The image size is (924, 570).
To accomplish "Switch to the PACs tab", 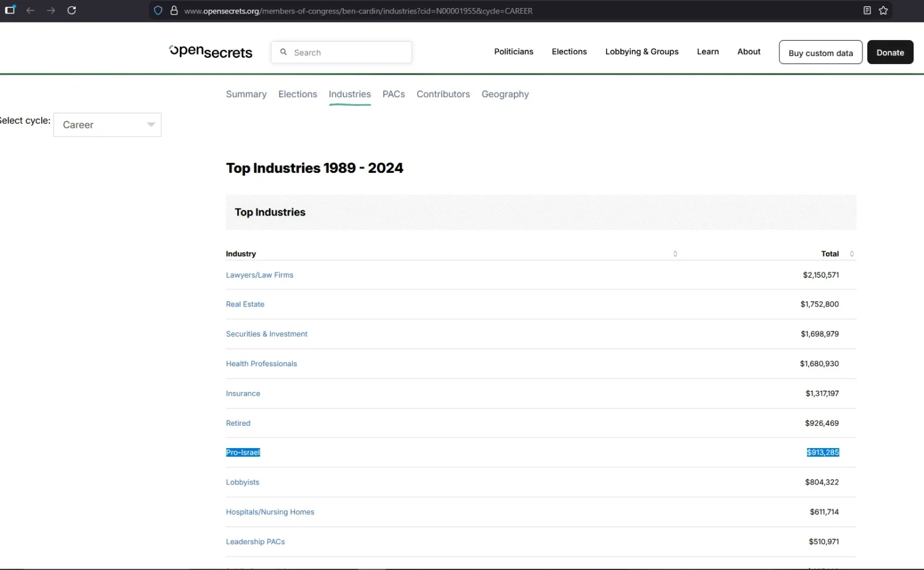I will tap(394, 94).
